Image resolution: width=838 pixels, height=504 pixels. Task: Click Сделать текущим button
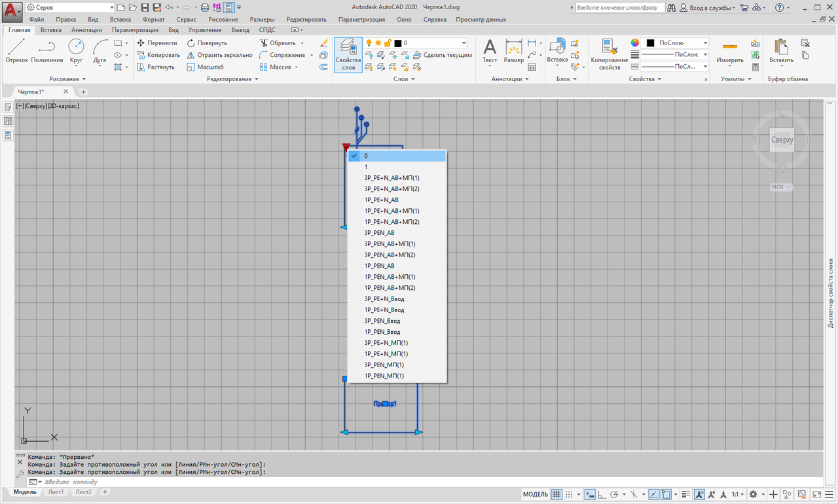pos(442,55)
